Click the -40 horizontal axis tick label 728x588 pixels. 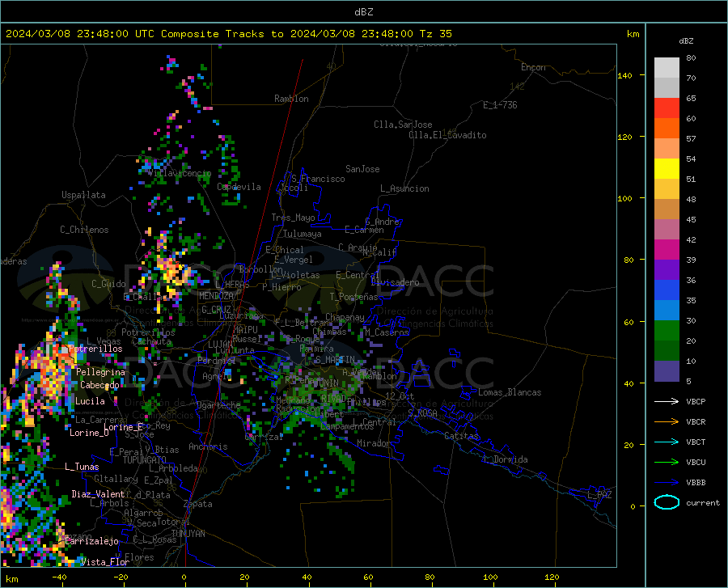coord(59,577)
